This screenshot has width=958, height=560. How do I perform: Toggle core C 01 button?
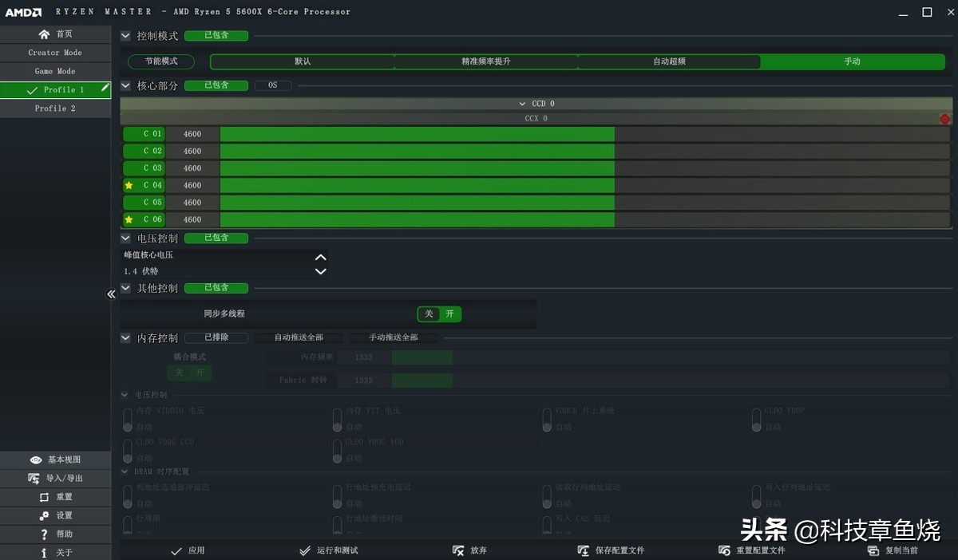click(x=144, y=134)
